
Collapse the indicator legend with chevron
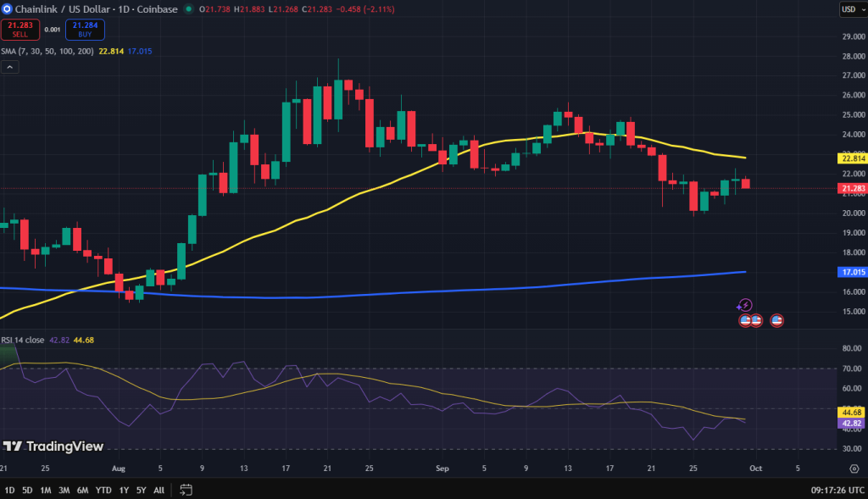click(x=9, y=67)
